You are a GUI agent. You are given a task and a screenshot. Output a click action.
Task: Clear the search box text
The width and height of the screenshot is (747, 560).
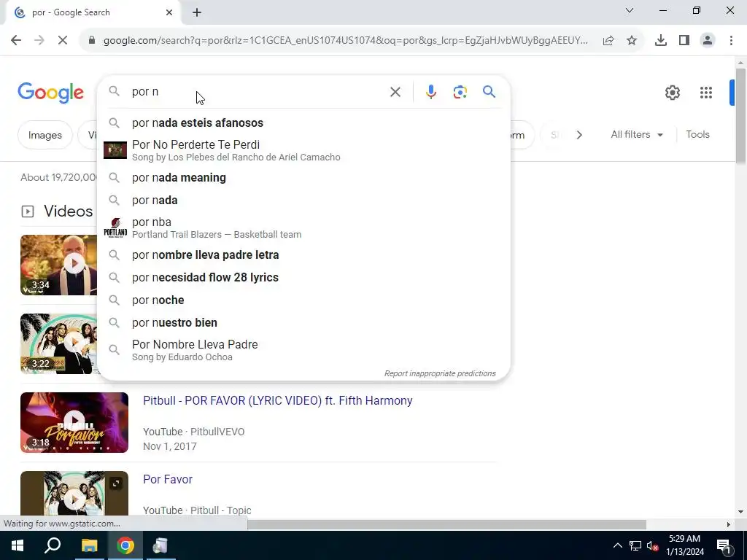click(x=395, y=92)
